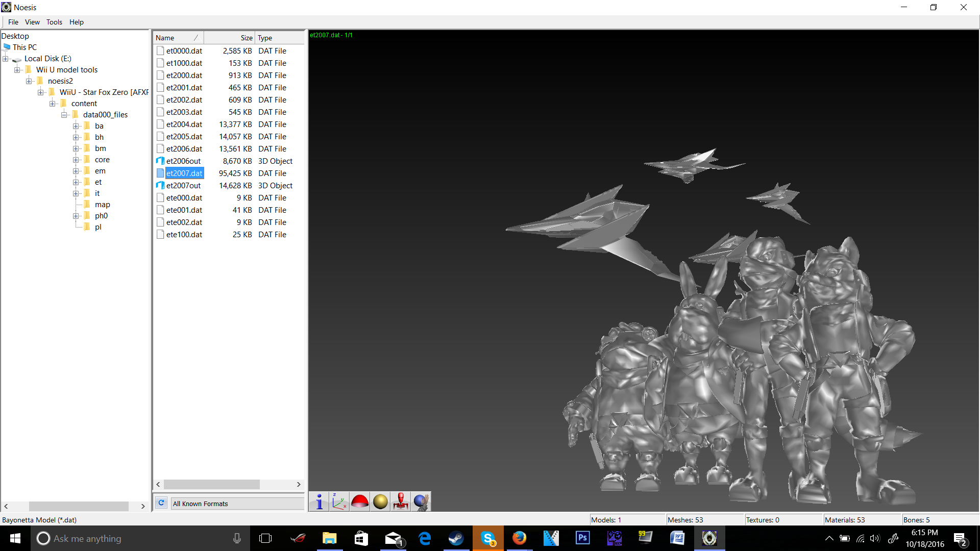Show hidden system tray icons
The image size is (980, 551).
click(829, 538)
